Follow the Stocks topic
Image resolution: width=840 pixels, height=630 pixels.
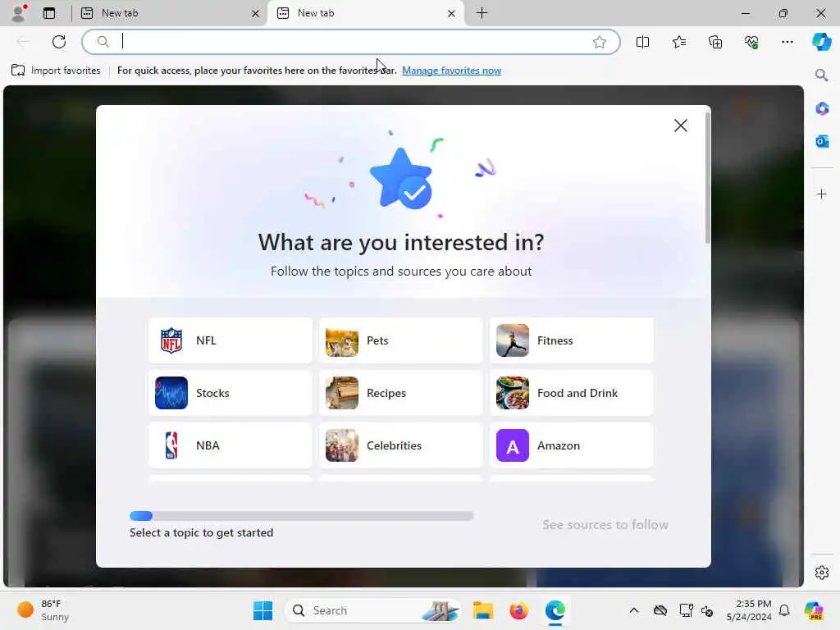(231, 393)
